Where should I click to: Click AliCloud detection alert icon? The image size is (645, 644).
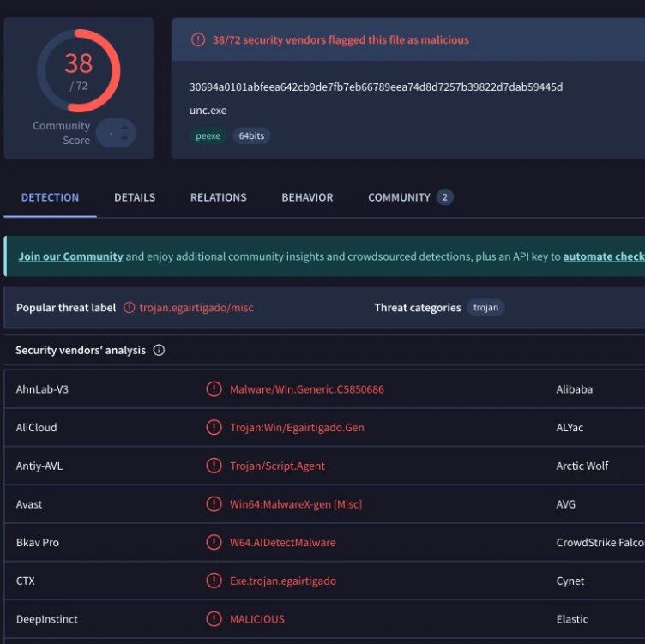pyautogui.click(x=214, y=427)
